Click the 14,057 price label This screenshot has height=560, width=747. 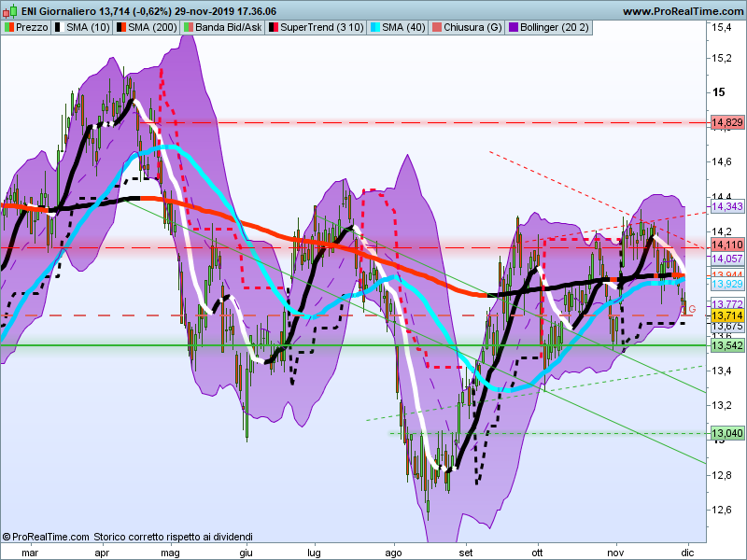pyautogui.click(x=727, y=259)
